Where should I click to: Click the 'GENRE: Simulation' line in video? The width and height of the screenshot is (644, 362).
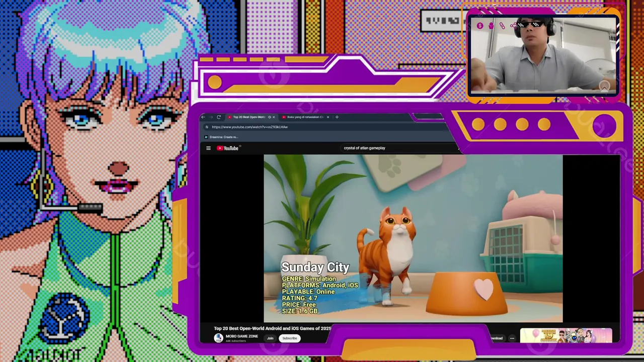309,279
